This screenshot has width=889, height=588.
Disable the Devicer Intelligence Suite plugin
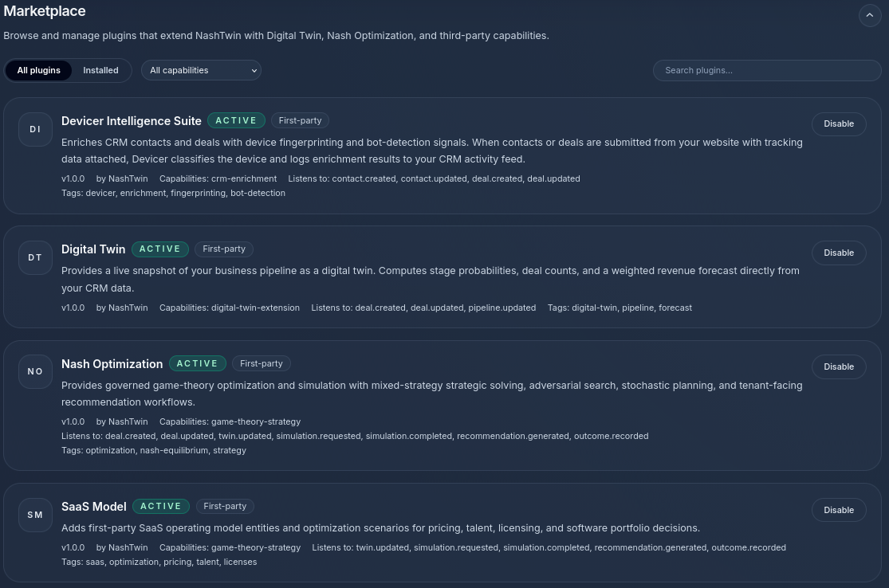coord(839,123)
